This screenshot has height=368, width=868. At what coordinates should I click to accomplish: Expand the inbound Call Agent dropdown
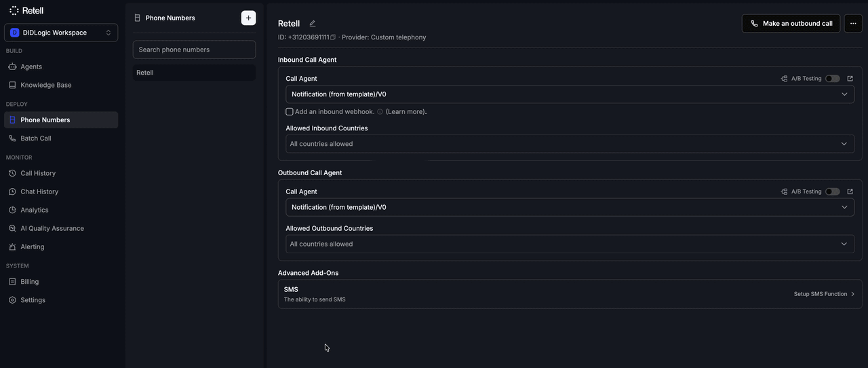point(570,94)
